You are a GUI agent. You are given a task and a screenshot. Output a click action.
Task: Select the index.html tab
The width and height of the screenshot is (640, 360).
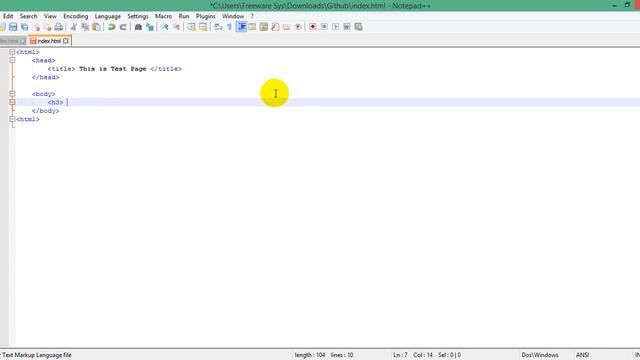[49, 41]
